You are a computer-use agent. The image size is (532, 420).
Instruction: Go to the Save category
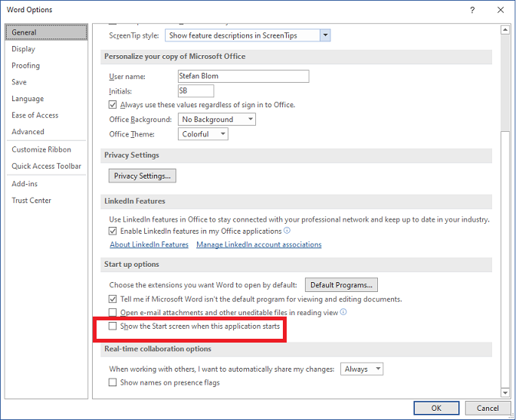(x=46, y=82)
